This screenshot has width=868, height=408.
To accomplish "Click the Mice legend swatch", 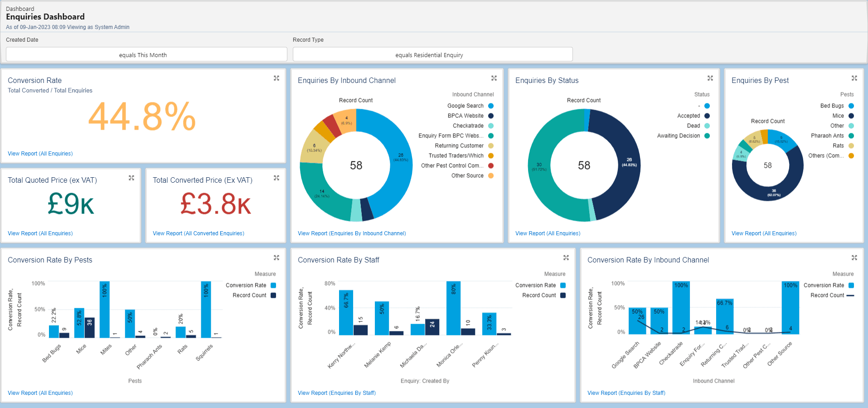I will click(x=851, y=116).
